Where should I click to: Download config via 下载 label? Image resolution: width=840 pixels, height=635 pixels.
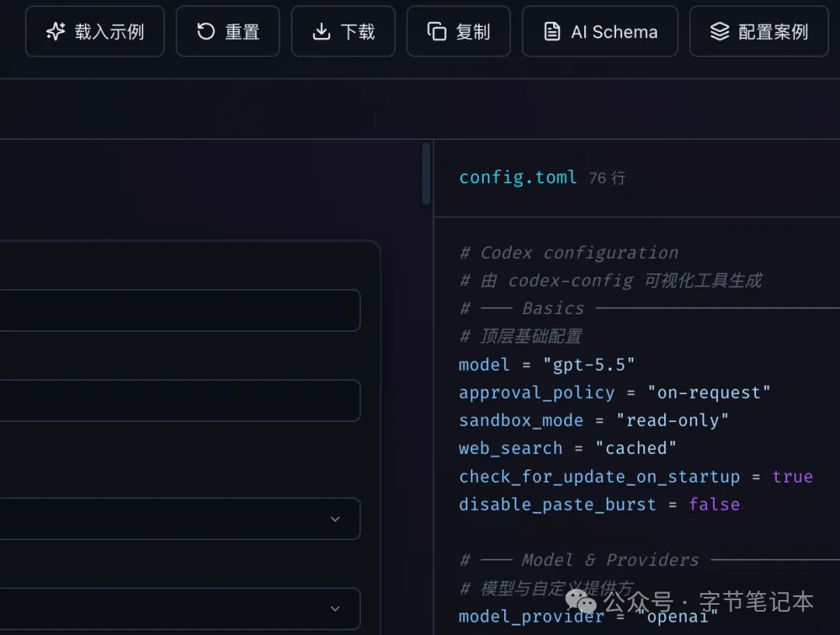click(x=358, y=32)
